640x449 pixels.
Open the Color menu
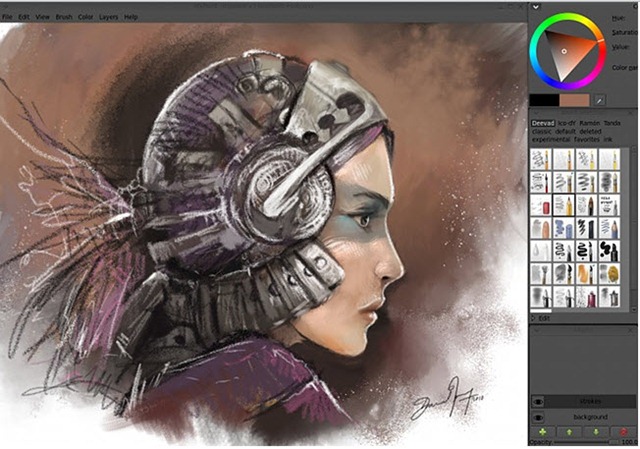pyautogui.click(x=85, y=17)
